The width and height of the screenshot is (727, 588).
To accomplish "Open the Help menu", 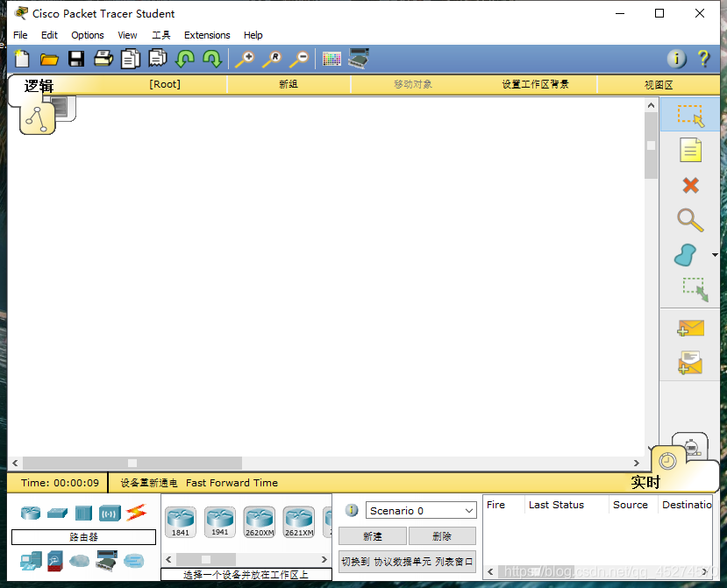I will [253, 35].
